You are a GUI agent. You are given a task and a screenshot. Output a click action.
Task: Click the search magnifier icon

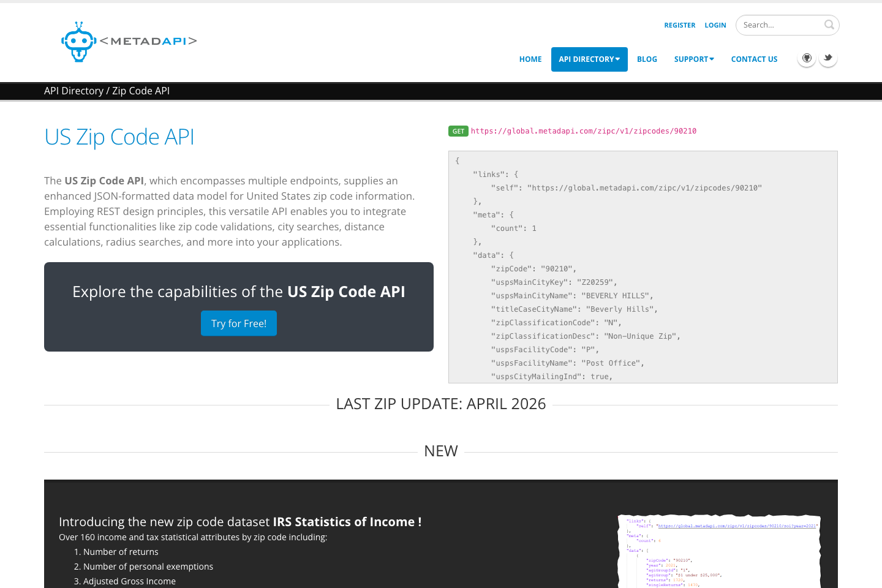tap(829, 24)
